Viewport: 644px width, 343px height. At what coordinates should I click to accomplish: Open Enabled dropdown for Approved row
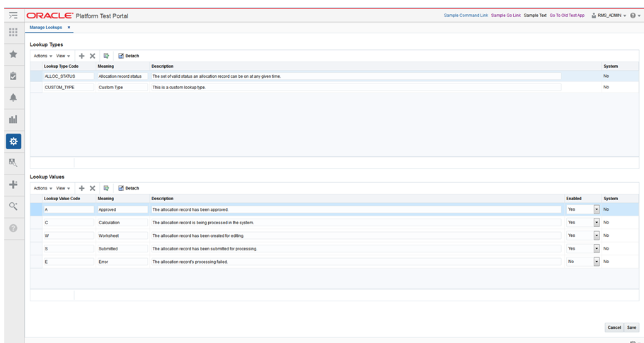tap(597, 209)
